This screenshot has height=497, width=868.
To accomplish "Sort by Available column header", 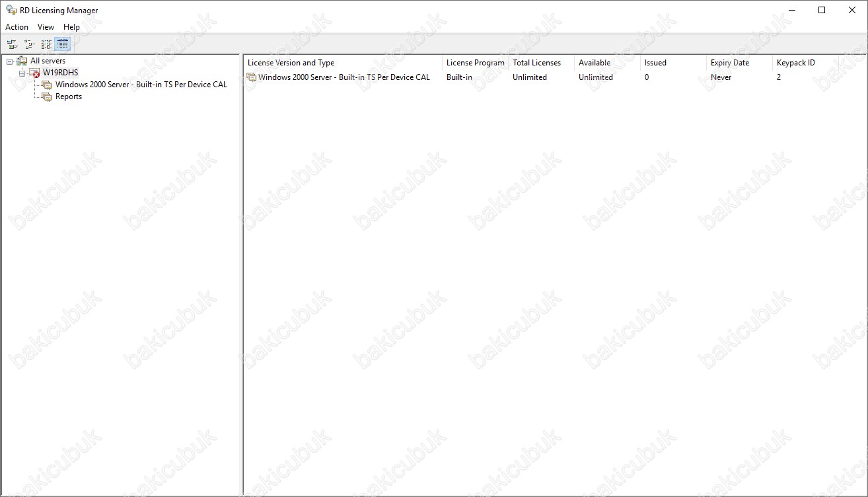I will pos(607,63).
